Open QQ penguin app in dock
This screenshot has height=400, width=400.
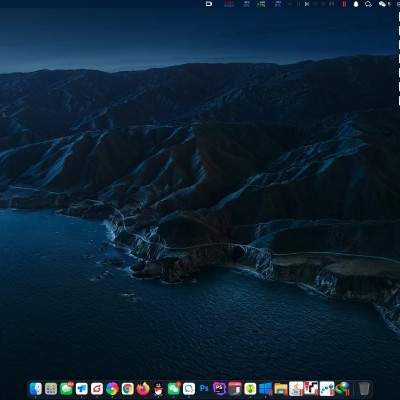158,389
